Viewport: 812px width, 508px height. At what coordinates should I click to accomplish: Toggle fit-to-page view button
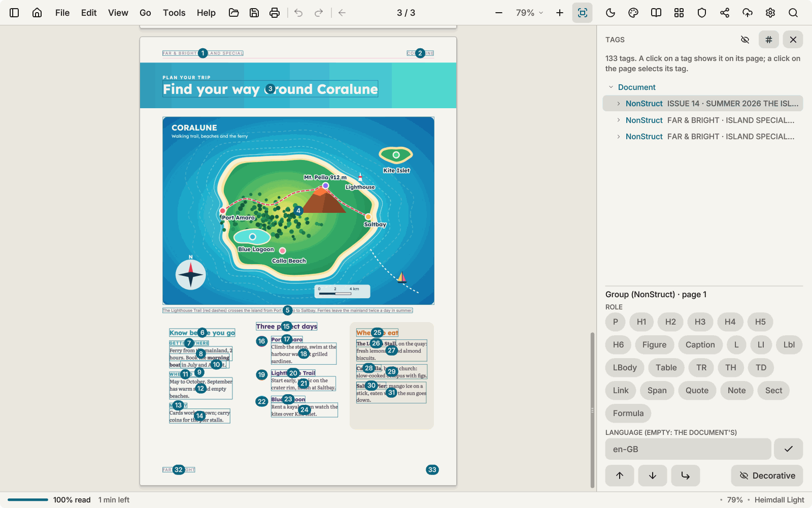(583, 13)
